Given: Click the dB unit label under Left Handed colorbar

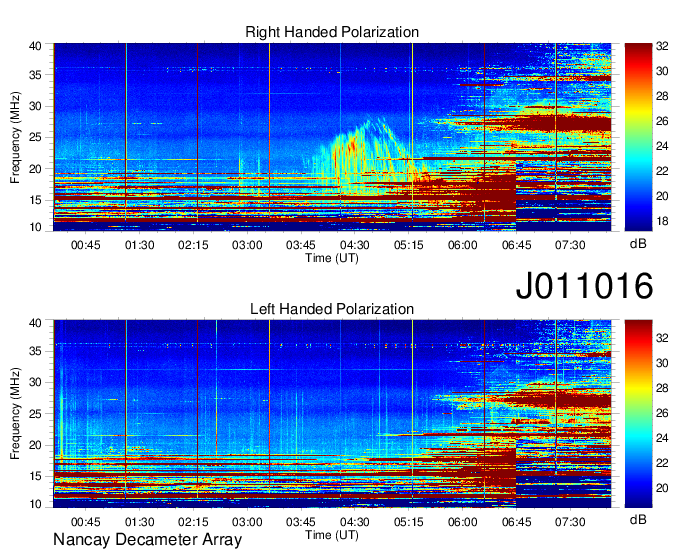Looking at the screenshot, I should point(638,519).
